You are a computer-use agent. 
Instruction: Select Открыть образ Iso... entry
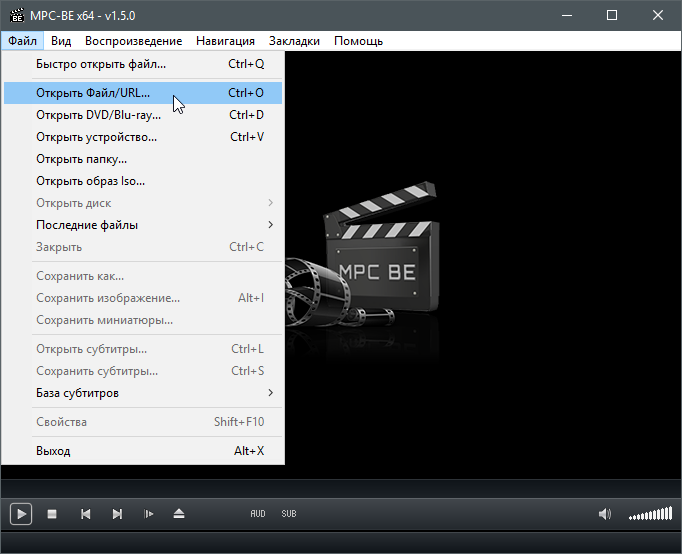[143, 181]
